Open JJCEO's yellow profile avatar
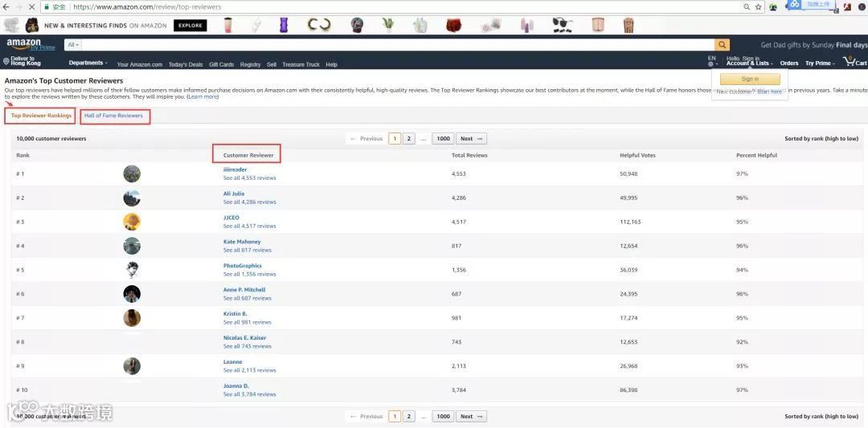The image size is (868, 428). coord(132,222)
